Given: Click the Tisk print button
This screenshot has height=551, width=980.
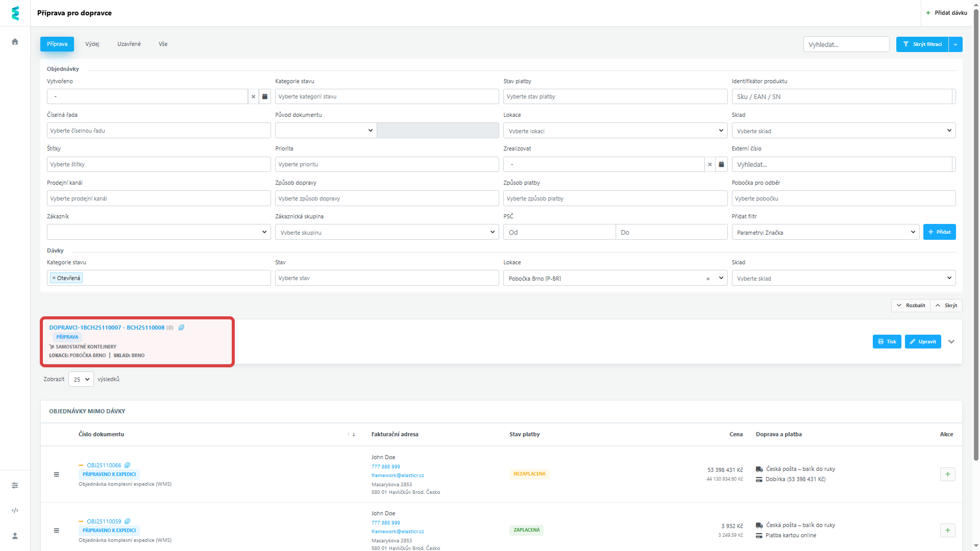Looking at the screenshot, I should tap(887, 342).
